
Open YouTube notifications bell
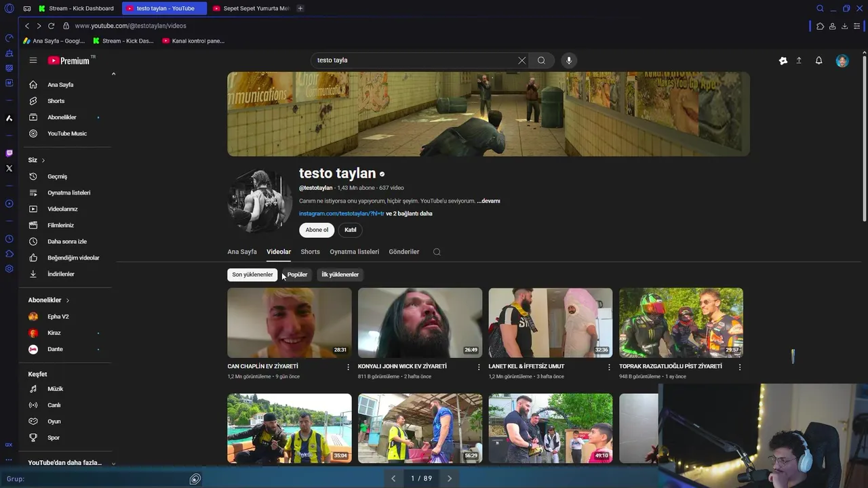[818, 60]
